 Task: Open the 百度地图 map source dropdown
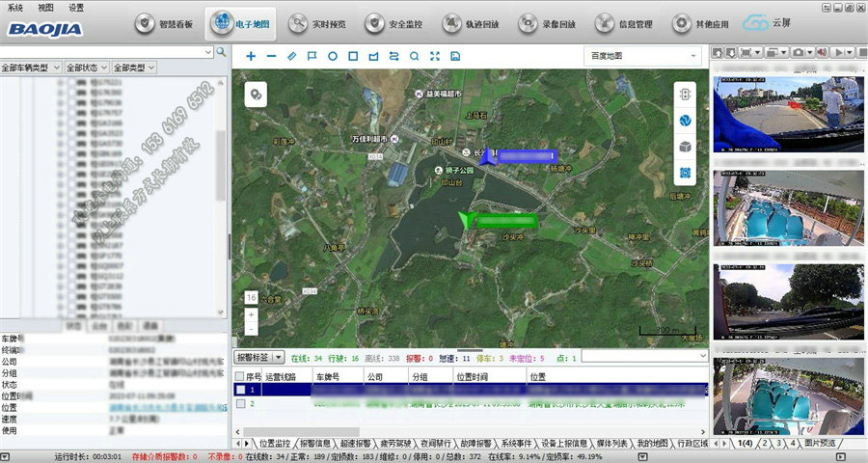pos(642,56)
